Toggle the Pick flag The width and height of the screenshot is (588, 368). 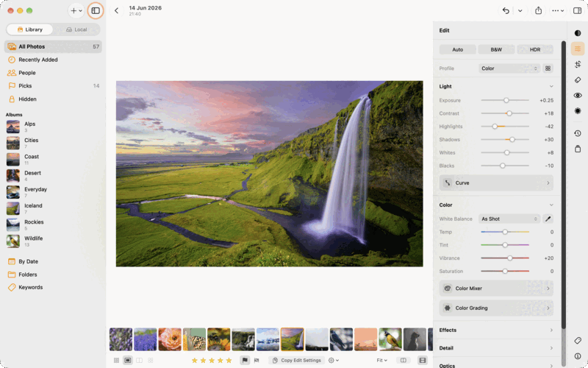click(x=245, y=361)
